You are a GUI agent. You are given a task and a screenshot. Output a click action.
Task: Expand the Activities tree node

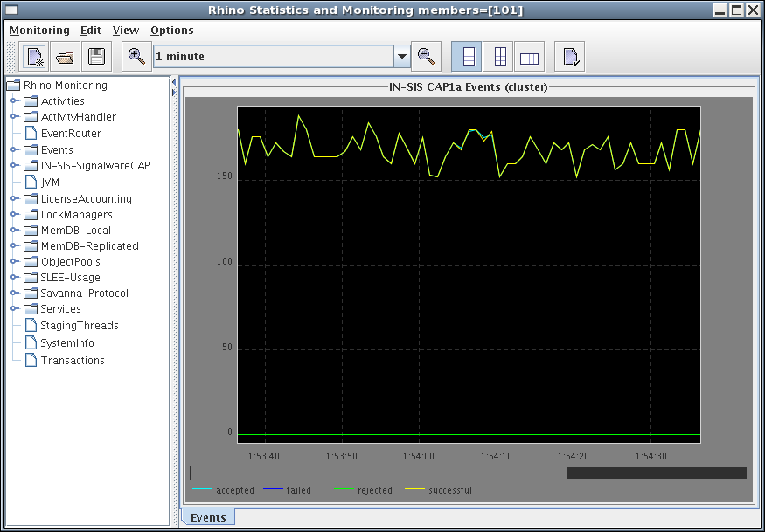tap(15, 101)
